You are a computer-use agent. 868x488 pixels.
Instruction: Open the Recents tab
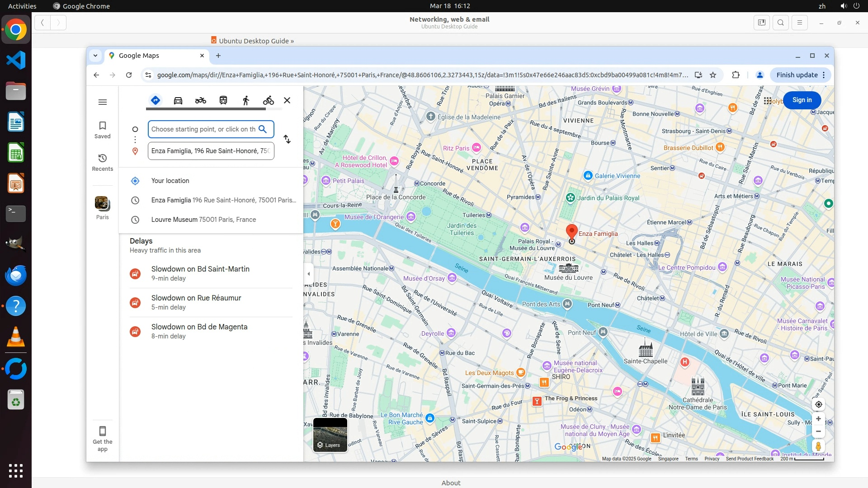[103, 162]
